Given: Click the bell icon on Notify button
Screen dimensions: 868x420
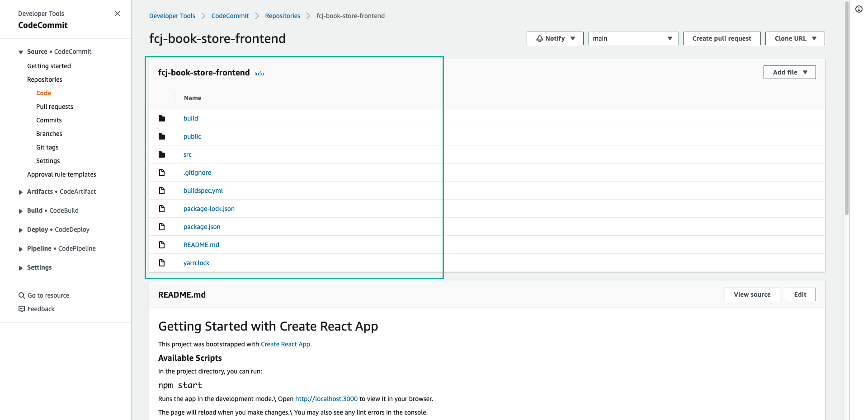Looking at the screenshot, I should 539,38.
